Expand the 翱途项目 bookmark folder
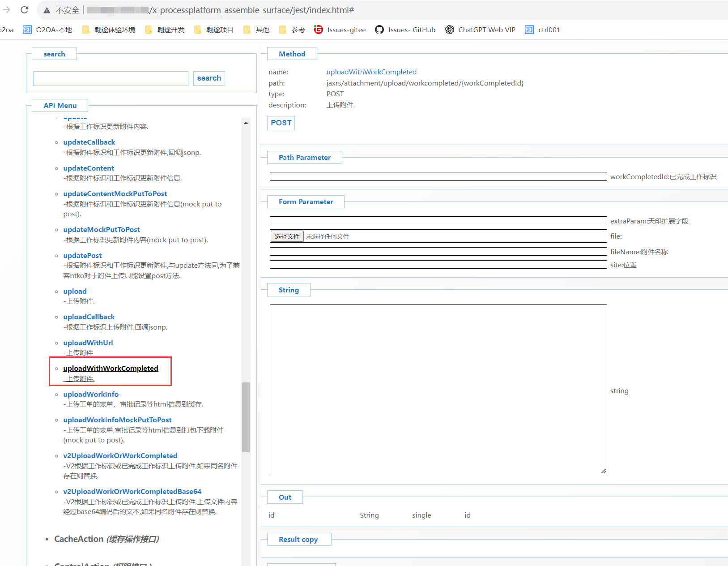Viewport: 728px width, 566px height. [214, 30]
